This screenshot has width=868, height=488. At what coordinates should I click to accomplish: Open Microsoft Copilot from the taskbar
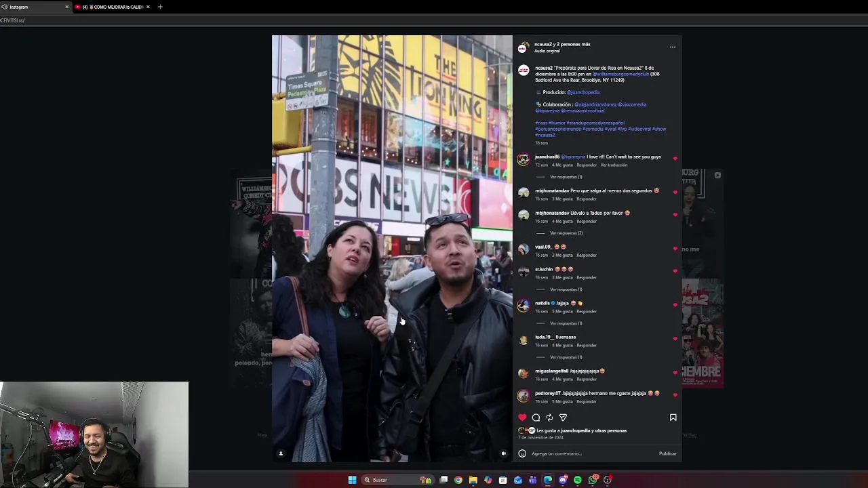(488, 480)
